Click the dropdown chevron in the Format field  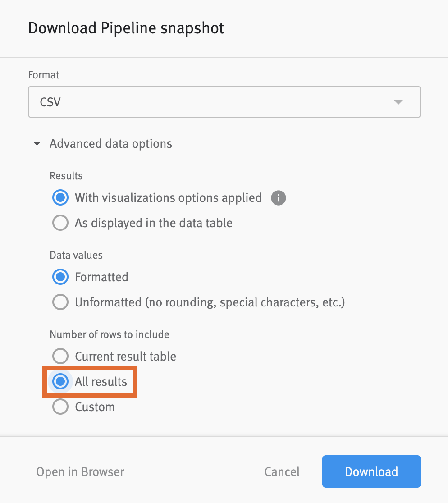pyautogui.click(x=398, y=102)
